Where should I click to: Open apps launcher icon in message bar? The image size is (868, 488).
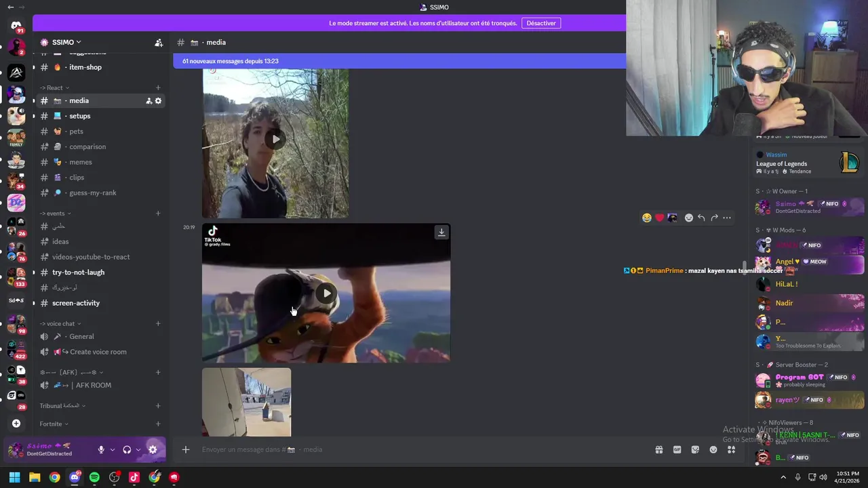(x=732, y=449)
